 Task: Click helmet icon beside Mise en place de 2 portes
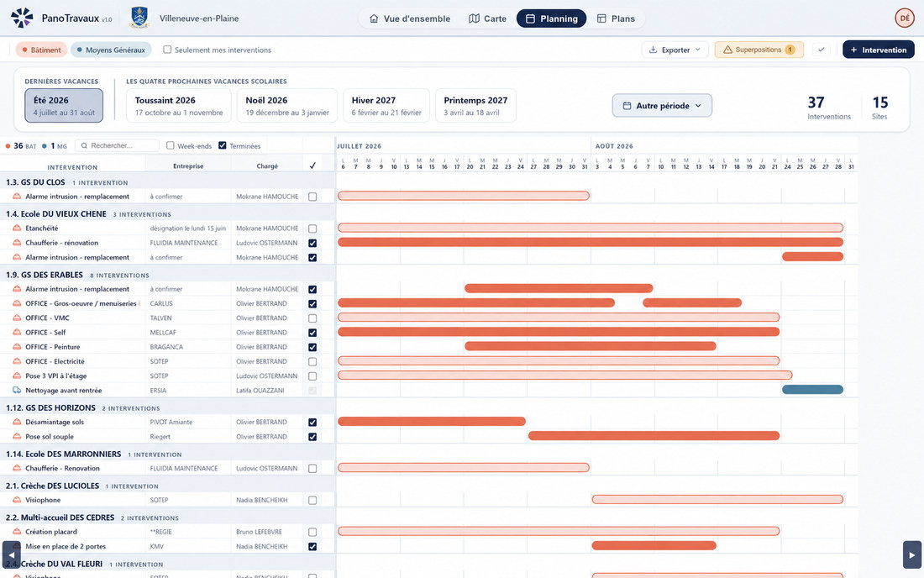[x=17, y=546]
